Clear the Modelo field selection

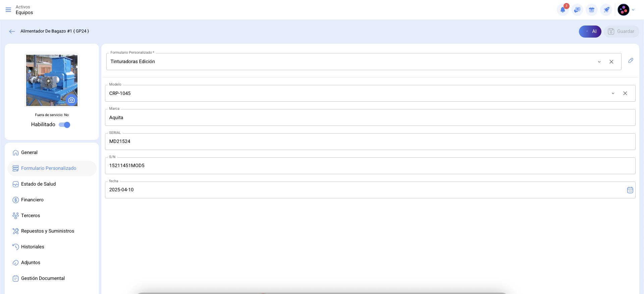coord(625,93)
